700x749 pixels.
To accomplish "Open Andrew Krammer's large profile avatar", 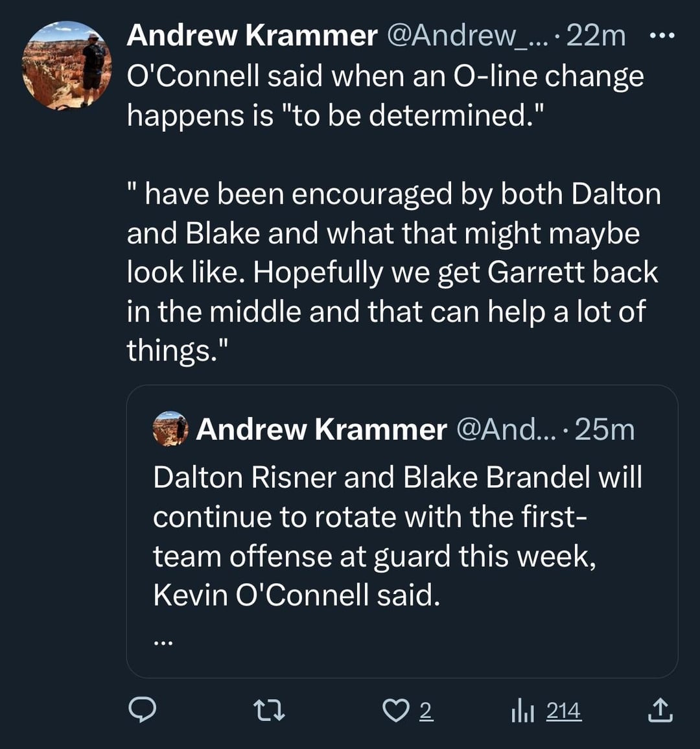I will point(67,65).
